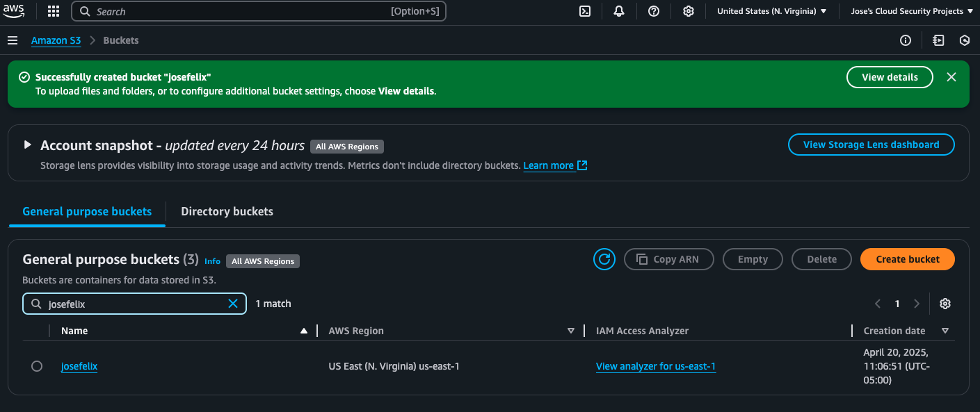The image size is (980, 412).
Task: Click the All AWS Regions badge by Account snapshot
Action: tap(347, 147)
